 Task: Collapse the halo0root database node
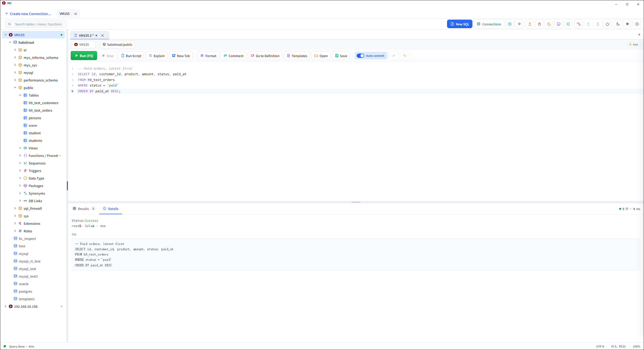pos(10,42)
